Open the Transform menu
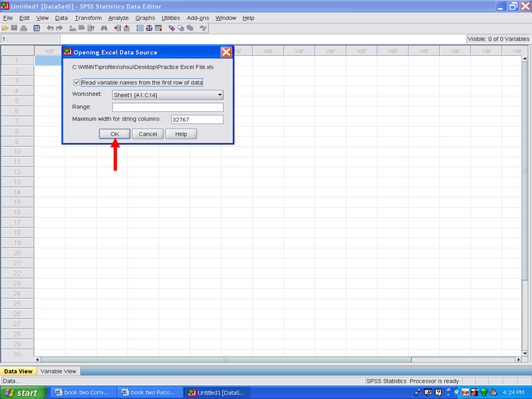Image resolution: width=532 pixels, height=399 pixels. 88,18
